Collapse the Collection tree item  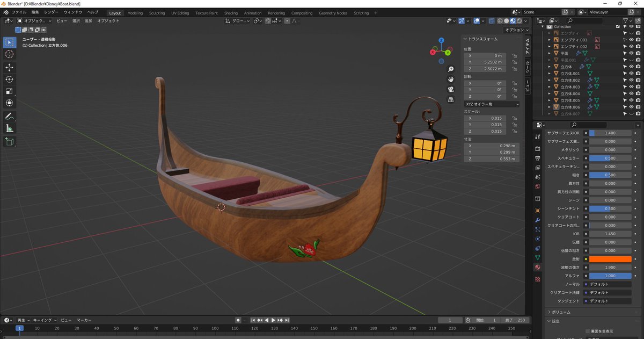point(543,26)
